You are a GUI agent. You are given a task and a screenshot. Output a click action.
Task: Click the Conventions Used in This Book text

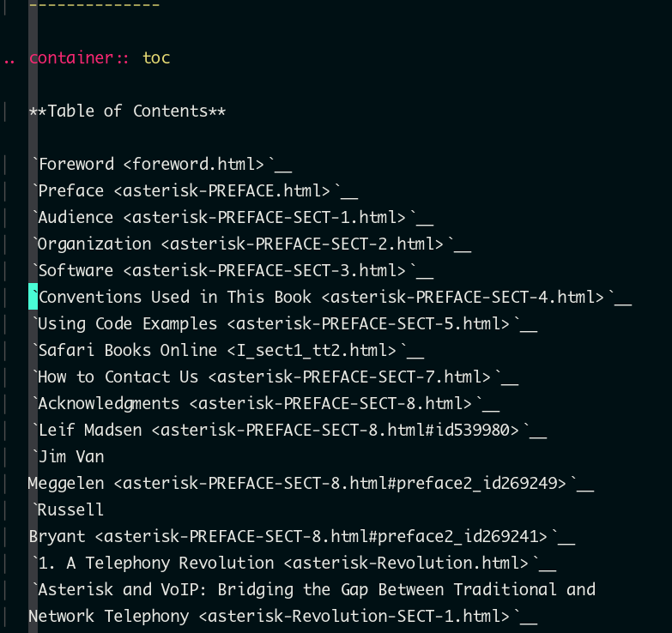[176, 297]
